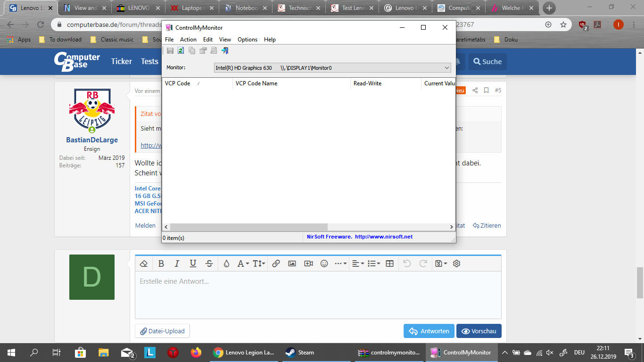Click the Save icon in ControlMyMonitor toolbar
644x362 pixels.
pos(170,50)
